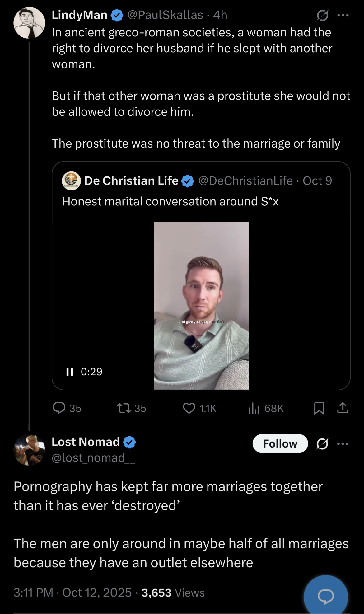
Task: Follow Lost Nomad
Action: point(280,443)
